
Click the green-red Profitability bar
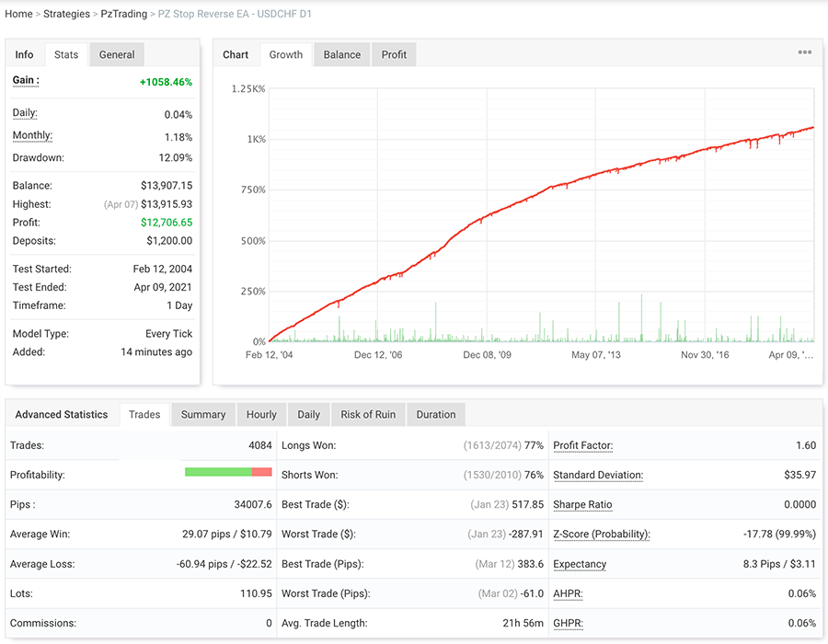[228, 472]
